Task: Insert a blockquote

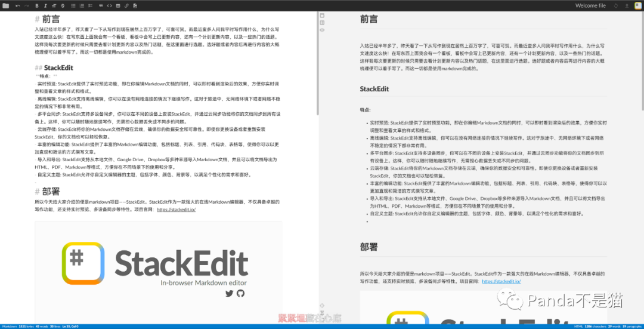Action: click(101, 6)
